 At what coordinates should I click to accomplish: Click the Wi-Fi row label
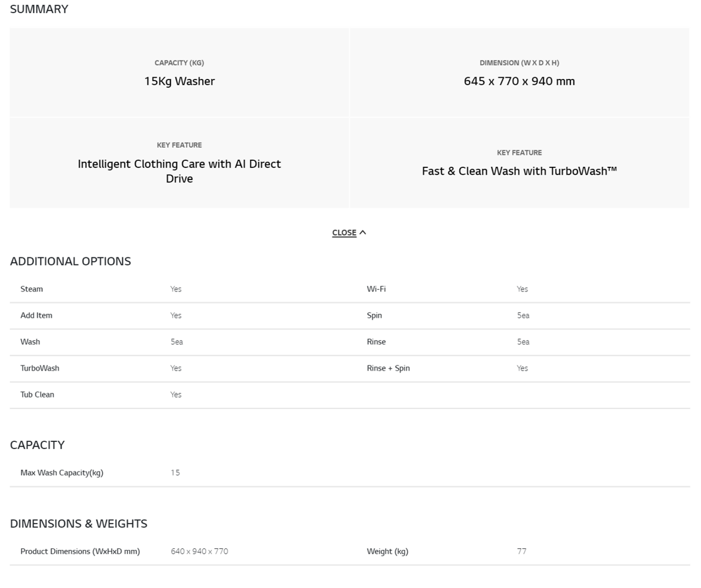pos(376,289)
